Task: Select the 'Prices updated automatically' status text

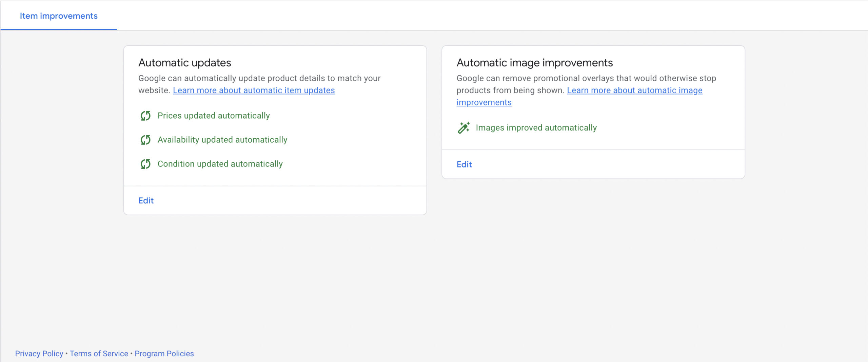Action: tap(214, 116)
